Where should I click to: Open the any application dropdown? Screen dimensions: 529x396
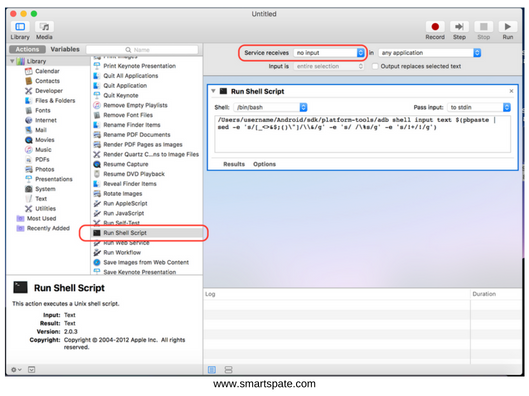[429, 53]
